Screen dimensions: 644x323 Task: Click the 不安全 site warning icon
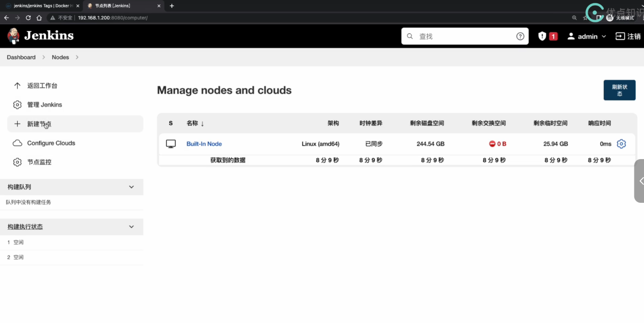52,18
